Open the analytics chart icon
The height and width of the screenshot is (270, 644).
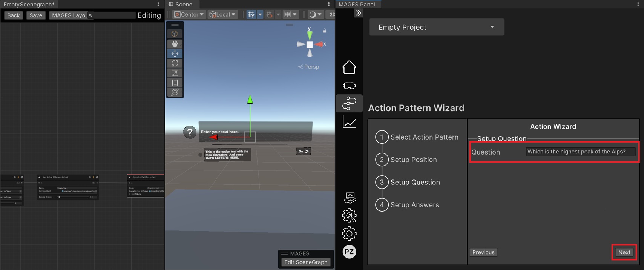tap(349, 122)
